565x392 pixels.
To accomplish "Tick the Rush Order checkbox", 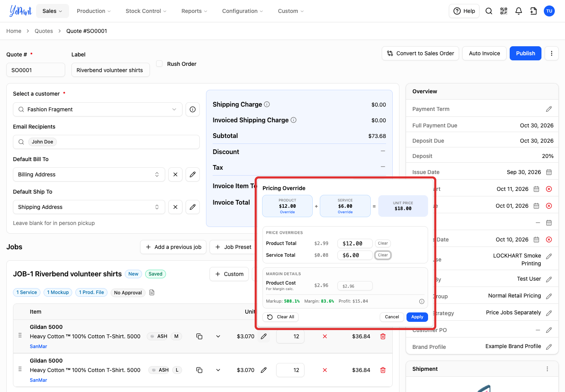I will [x=159, y=64].
